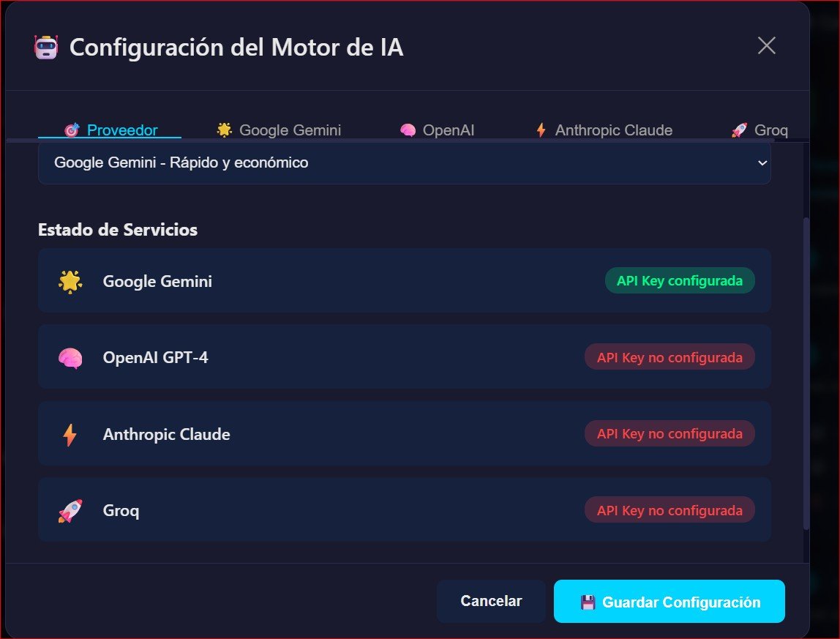Viewport: 840px width, 639px height.
Task: Click the robot icon beside the dialog title
Action: [x=45, y=46]
